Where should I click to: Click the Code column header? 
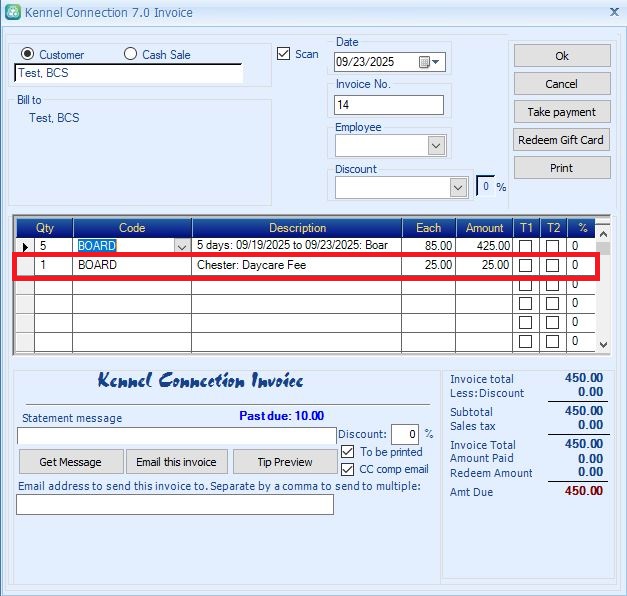(x=132, y=228)
